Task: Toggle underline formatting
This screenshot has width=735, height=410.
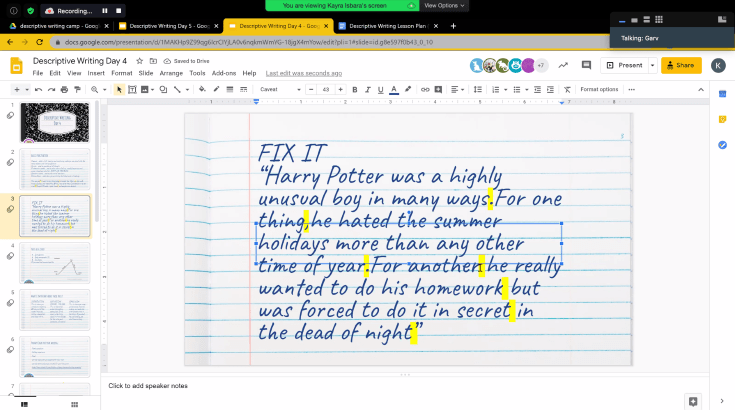Action: pyautogui.click(x=379, y=89)
